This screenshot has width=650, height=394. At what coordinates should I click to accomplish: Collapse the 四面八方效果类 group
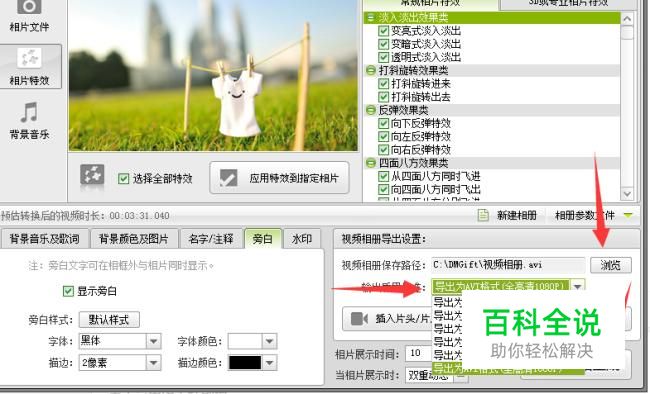(371, 163)
